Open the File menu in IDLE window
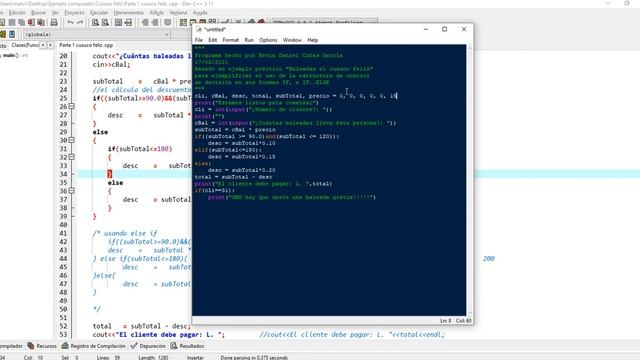This screenshot has height=360, width=640. (199, 40)
